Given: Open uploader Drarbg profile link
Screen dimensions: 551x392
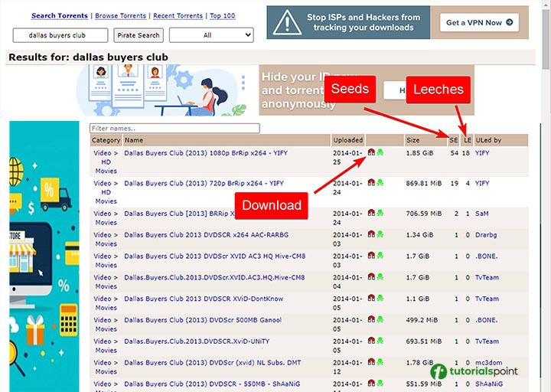Looking at the screenshot, I should pos(486,234).
